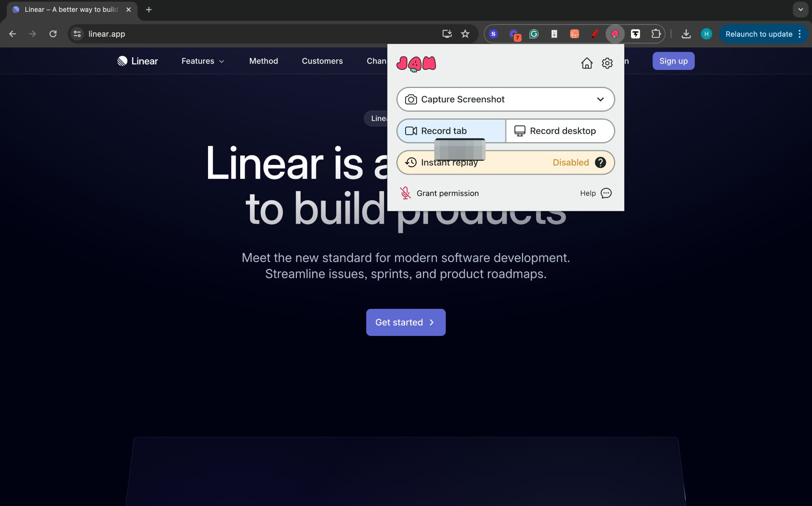Viewport: 812px width, 506px height.
Task: Go forward in browser history
Action: (x=33, y=34)
